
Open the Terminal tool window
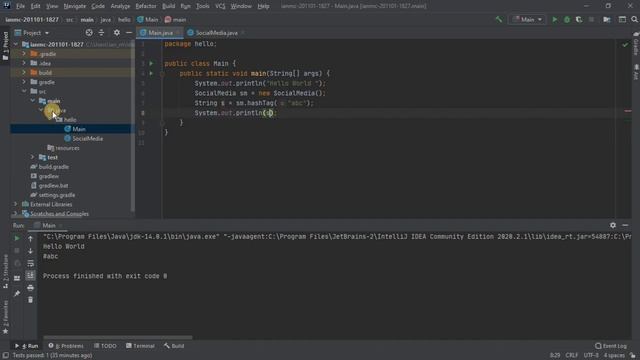click(140, 346)
